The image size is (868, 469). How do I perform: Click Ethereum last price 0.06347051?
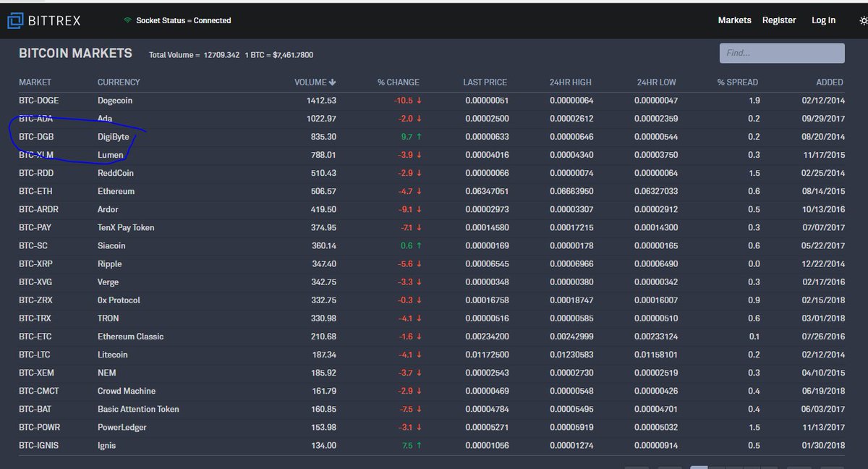(486, 191)
